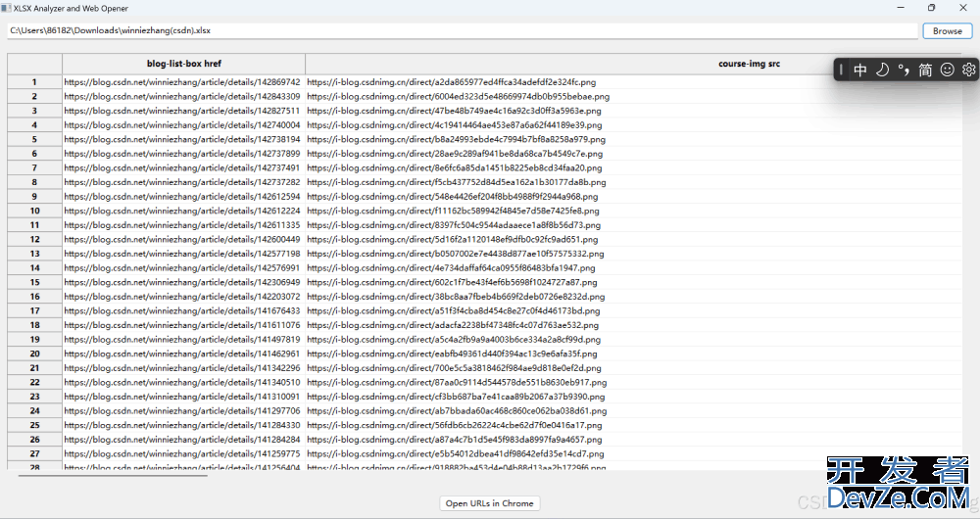Select row header 20
The width and height of the screenshot is (980, 519).
tap(34, 354)
